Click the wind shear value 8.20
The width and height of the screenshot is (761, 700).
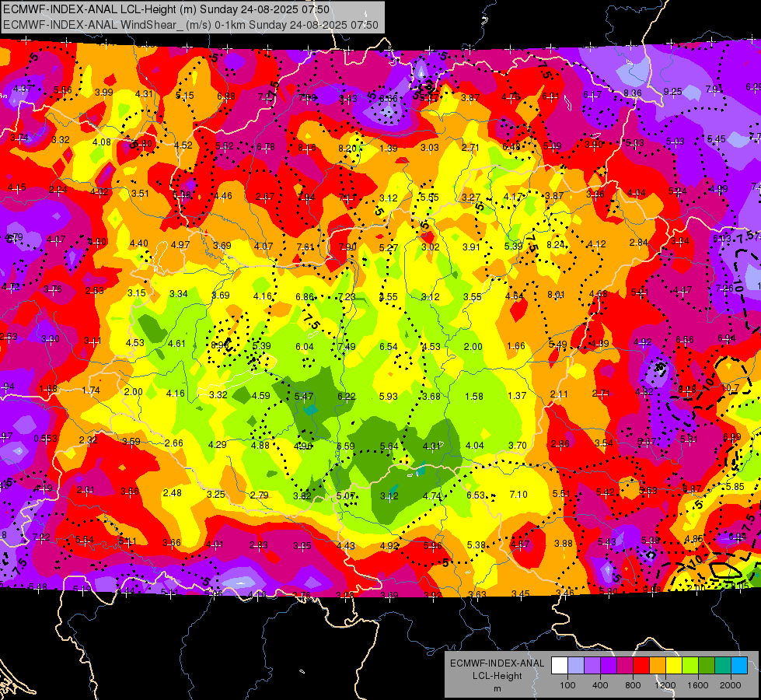point(347,148)
